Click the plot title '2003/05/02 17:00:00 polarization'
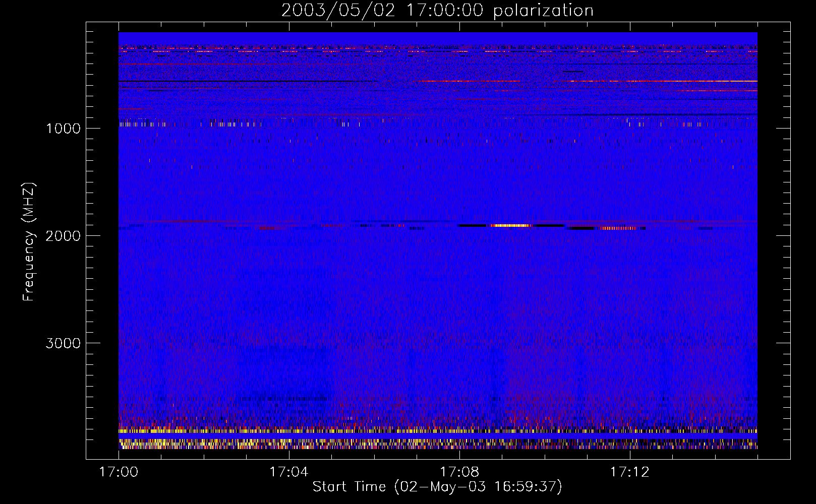 437,10
